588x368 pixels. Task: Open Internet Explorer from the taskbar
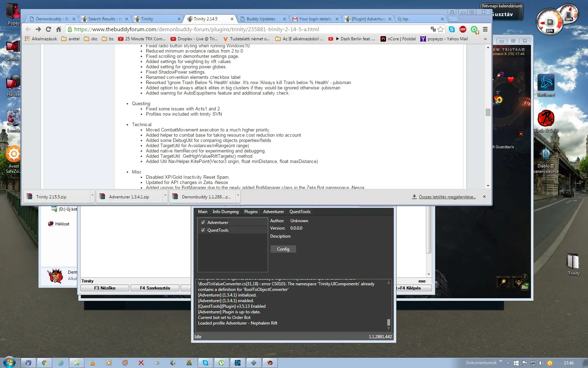61,363
